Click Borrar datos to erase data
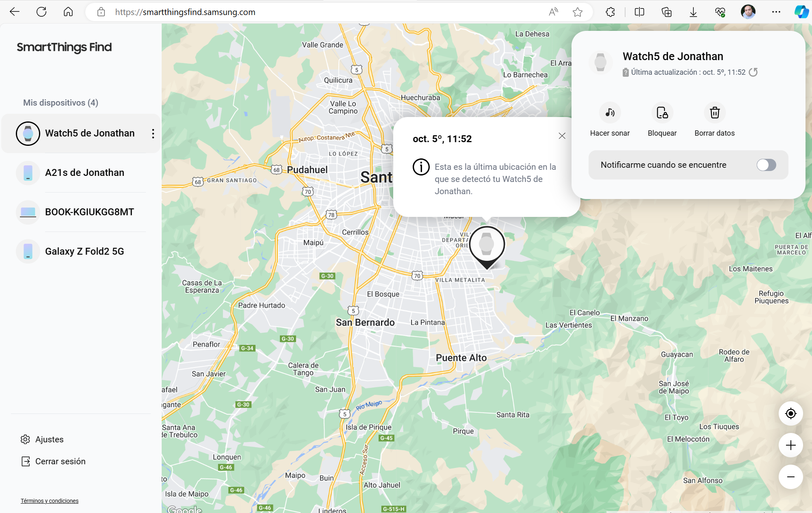 click(x=715, y=120)
